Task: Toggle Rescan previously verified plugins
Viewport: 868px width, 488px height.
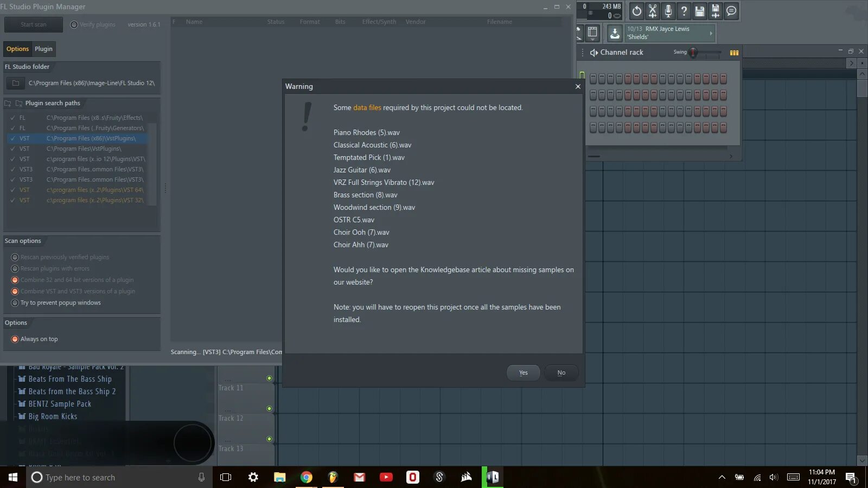Action: pyautogui.click(x=15, y=257)
